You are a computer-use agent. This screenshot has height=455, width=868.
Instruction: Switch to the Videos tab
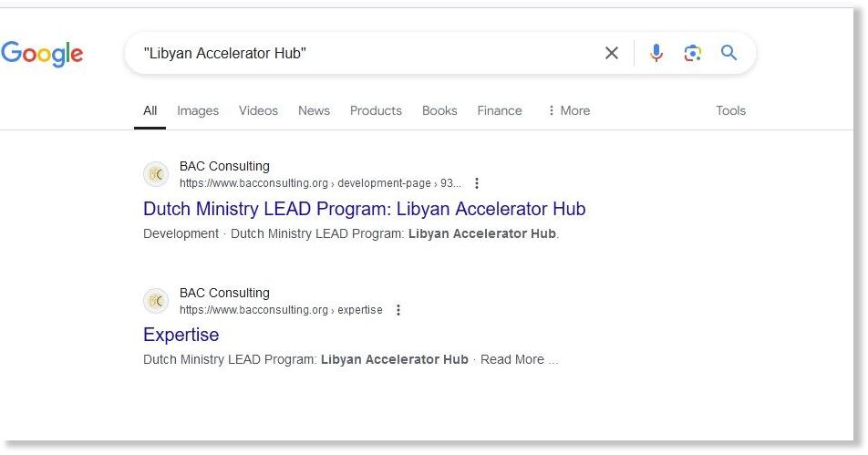(x=258, y=110)
